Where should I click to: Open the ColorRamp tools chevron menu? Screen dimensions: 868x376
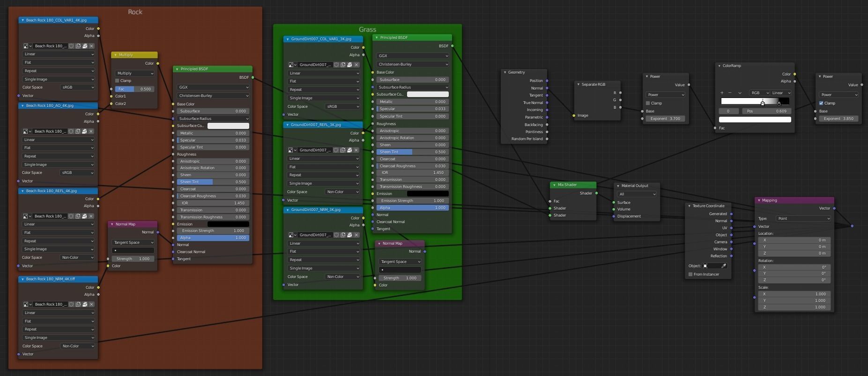click(740, 93)
